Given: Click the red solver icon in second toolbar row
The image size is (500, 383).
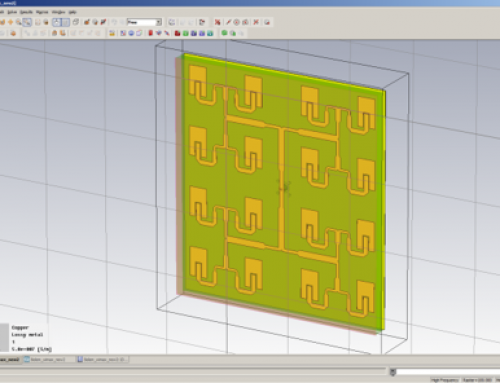Looking at the screenshot, I should pyautogui.click(x=177, y=33).
